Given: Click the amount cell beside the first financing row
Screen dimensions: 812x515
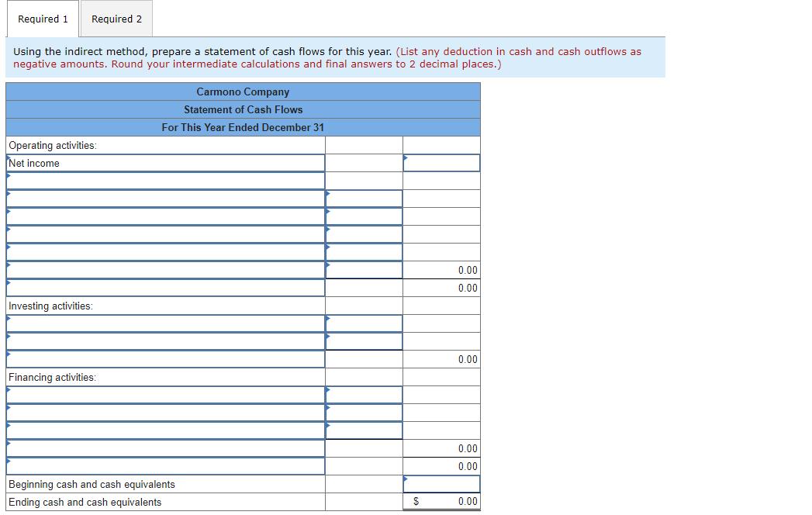Looking at the screenshot, I should click(363, 395).
